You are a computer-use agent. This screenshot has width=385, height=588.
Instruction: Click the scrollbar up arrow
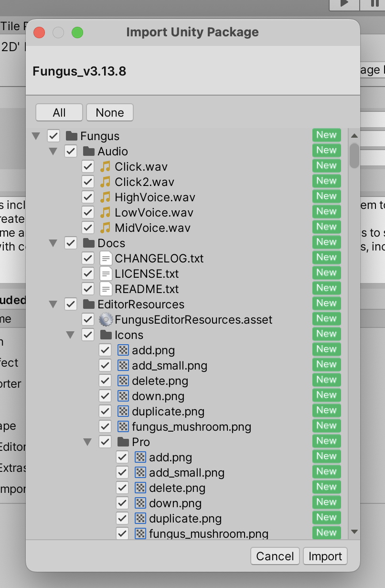[x=354, y=135]
